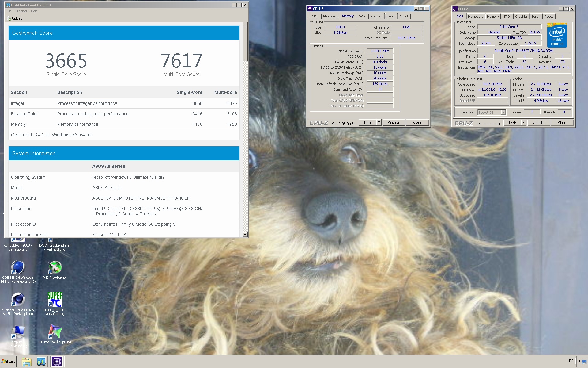Screen dimensions: 588x368
Task: Click Multiplier value field x 32.0
Action: click(x=492, y=90)
